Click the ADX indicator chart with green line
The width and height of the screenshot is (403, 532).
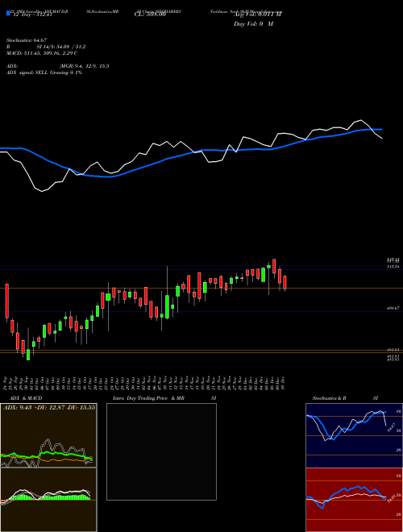click(x=48, y=435)
